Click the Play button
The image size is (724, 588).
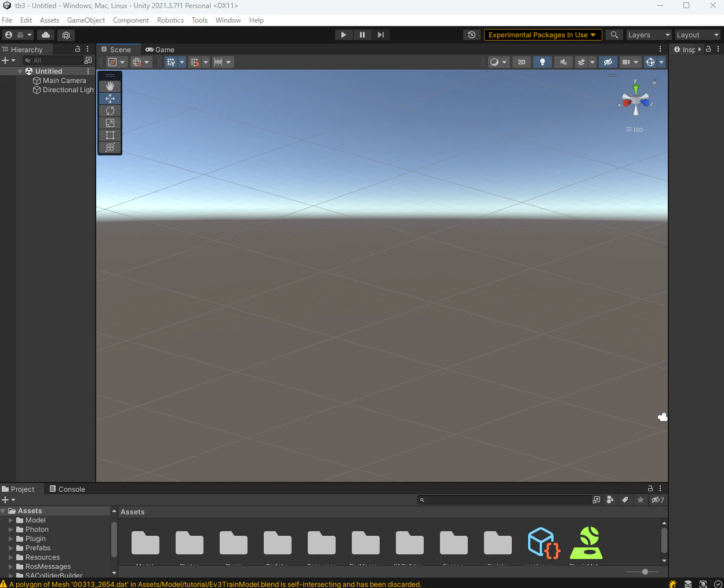(344, 35)
